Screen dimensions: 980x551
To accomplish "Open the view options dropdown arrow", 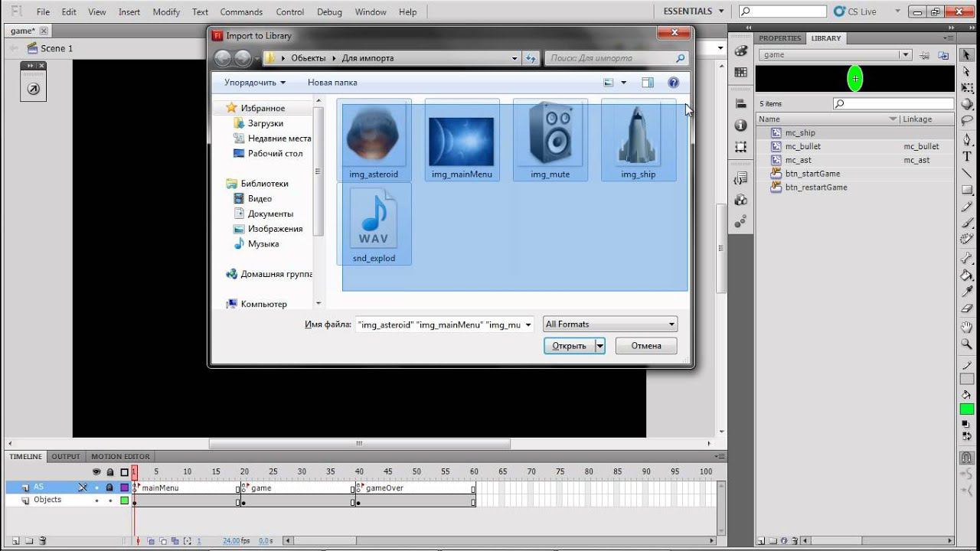I will 624,83.
